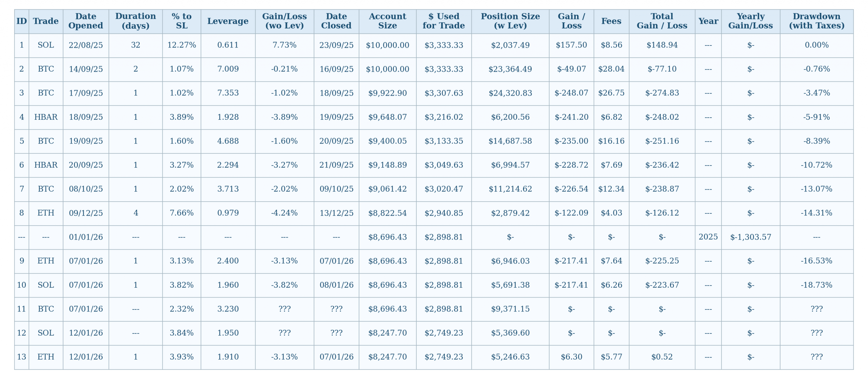Image resolution: width=868 pixels, height=379 pixels.
Task: Click the Account Size column header
Action: [x=387, y=21]
